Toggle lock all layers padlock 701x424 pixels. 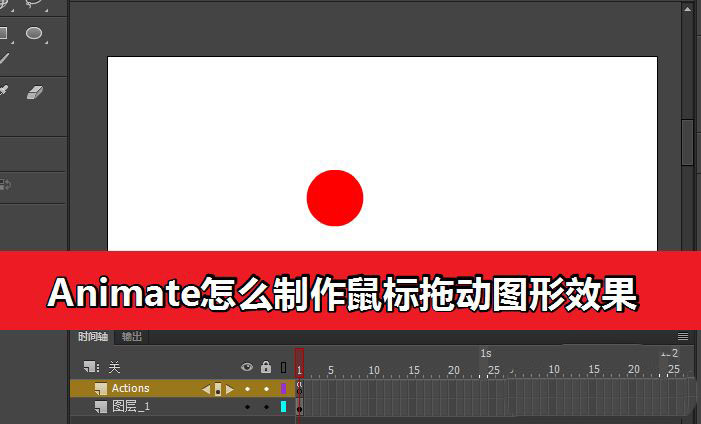tap(266, 367)
